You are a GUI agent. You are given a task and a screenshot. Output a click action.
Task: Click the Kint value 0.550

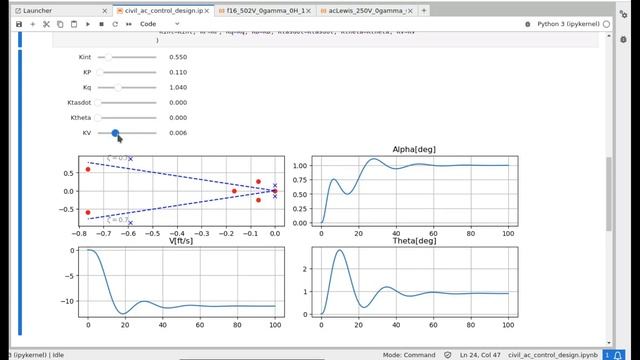click(x=178, y=57)
